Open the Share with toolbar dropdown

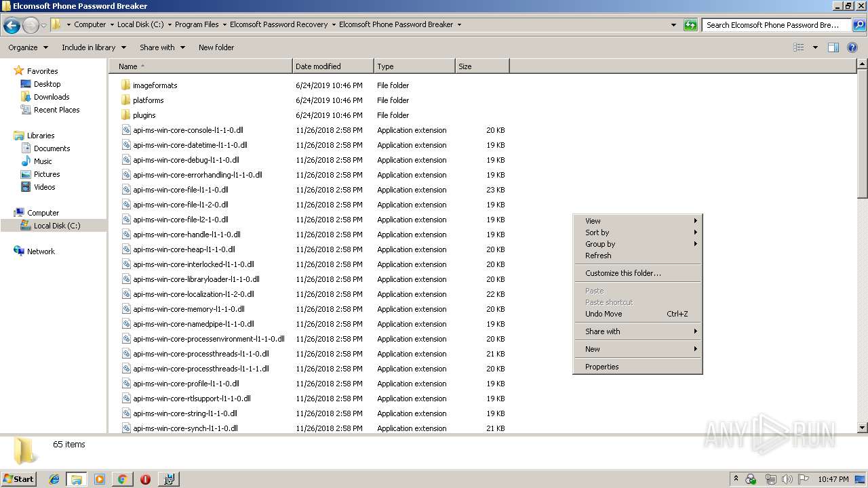point(162,47)
